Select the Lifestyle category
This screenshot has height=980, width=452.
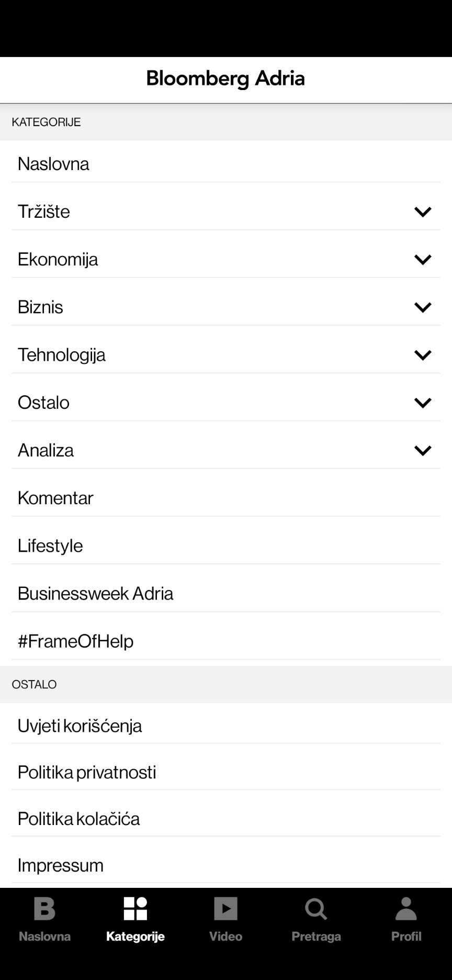tap(226, 545)
